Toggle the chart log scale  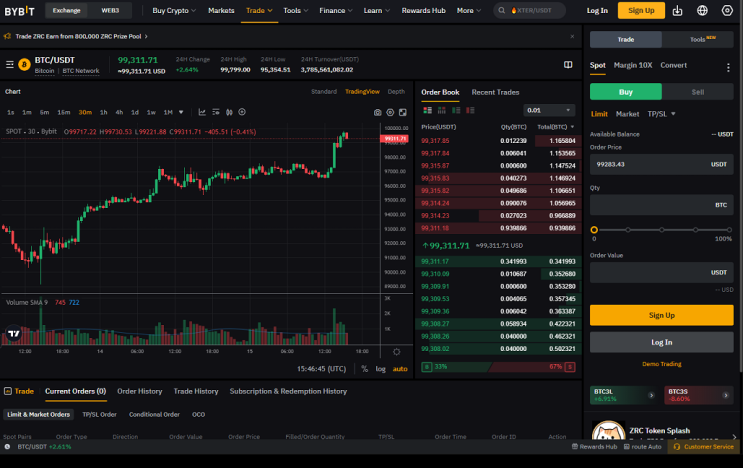tap(381, 369)
